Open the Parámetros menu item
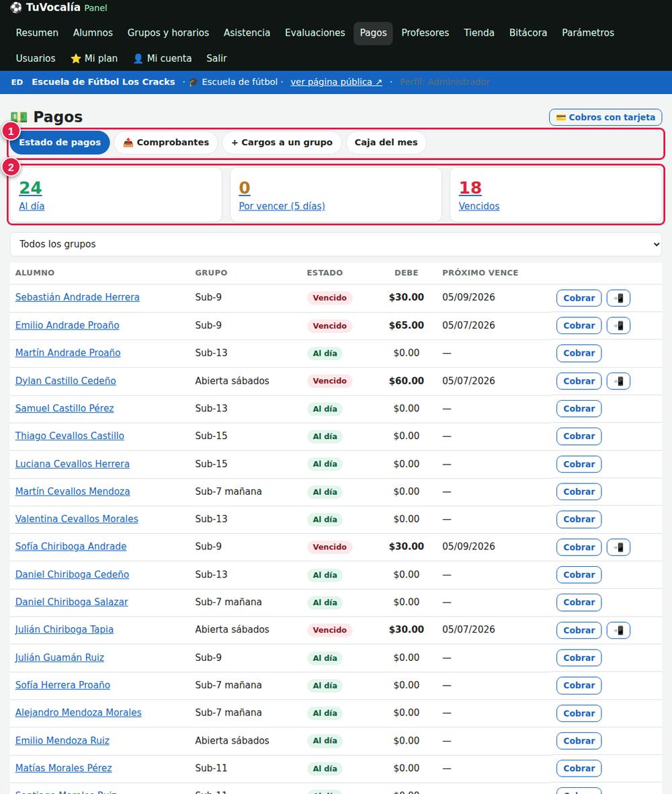The image size is (672, 794). pos(588,33)
